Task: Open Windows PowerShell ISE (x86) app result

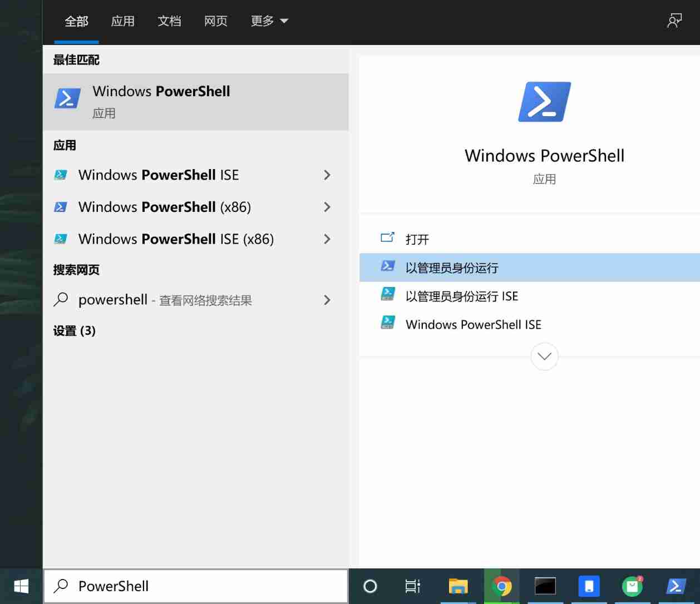Action: 196,239
